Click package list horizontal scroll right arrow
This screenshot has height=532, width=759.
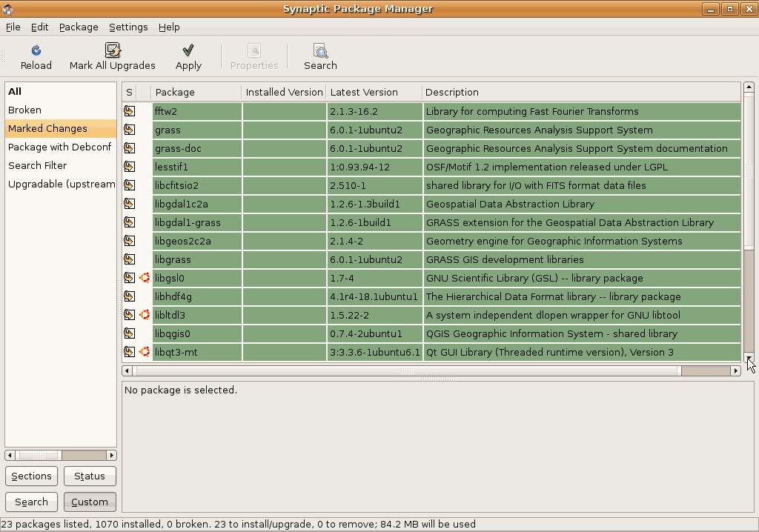pos(736,370)
